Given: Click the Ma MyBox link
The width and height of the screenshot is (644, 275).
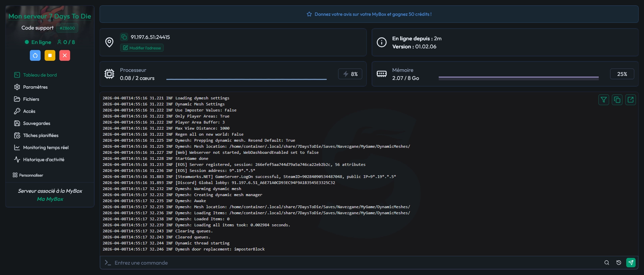Looking at the screenshot, I should click(x=50, y=199).
